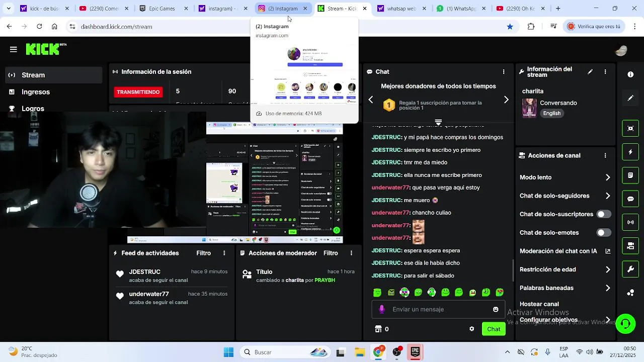Open Epic Games launcher from taskbar
Screen dimensions: 644x362
415,352
